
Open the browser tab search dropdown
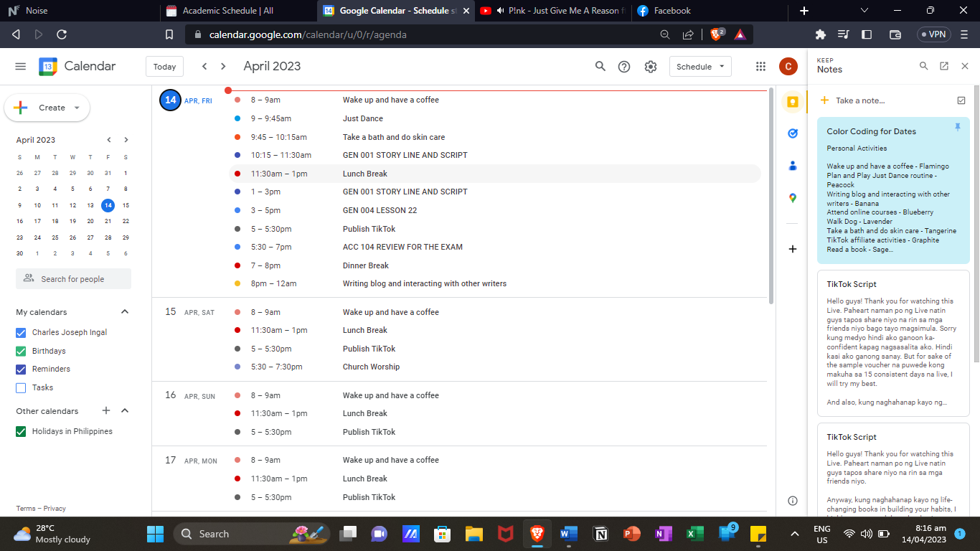coord(864,11)
